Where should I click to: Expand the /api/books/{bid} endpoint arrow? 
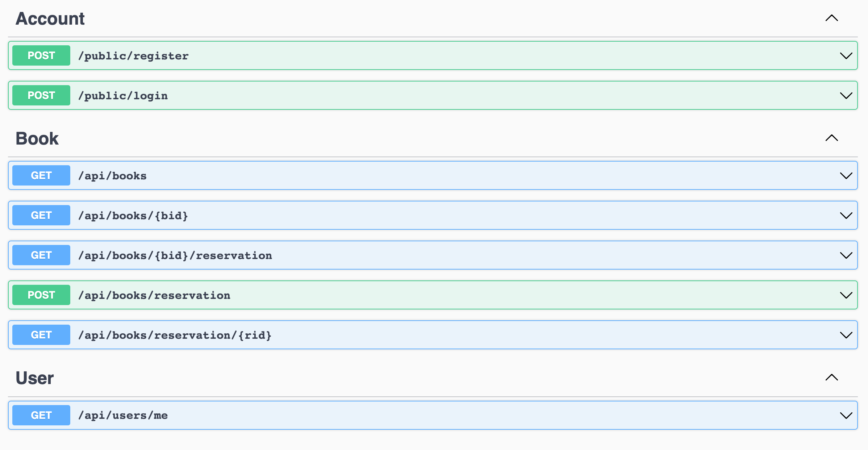(846, 216)
